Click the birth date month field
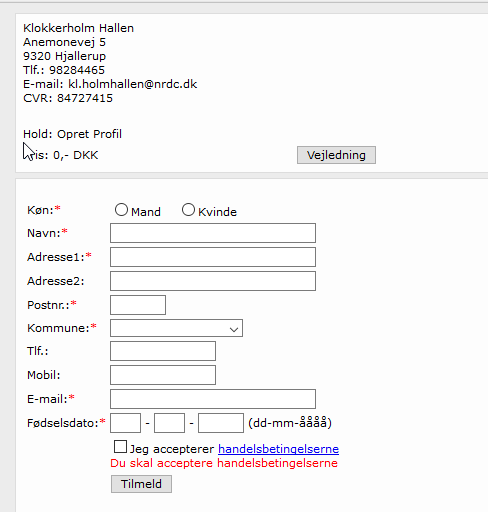488x512 pixels. click(170, 423)
